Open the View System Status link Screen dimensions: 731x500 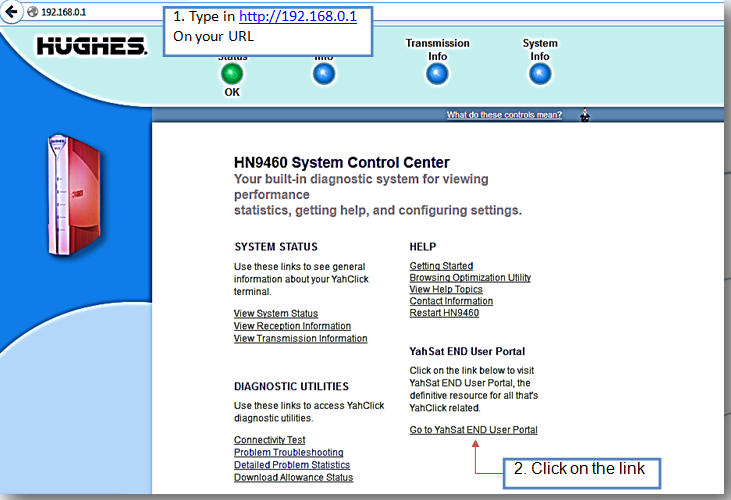point(276,314)
